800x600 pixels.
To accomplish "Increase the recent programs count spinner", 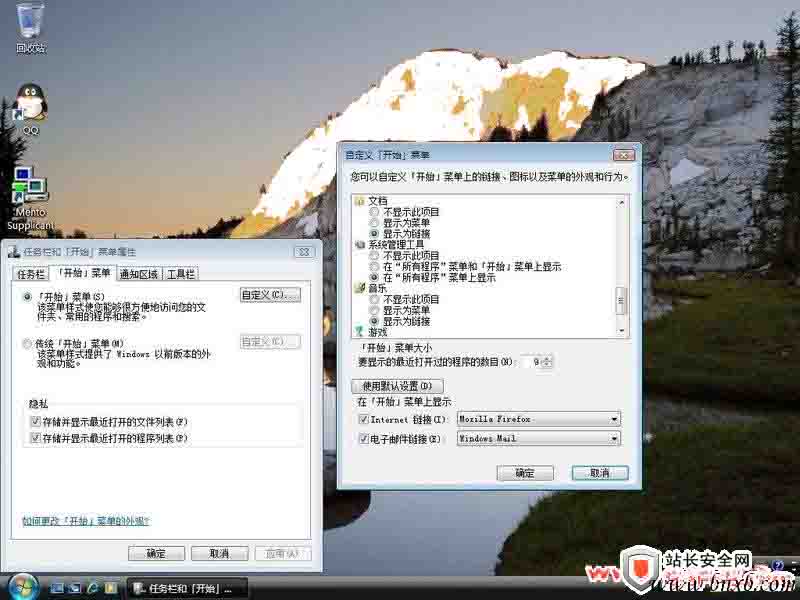I will tap(548, 357).
